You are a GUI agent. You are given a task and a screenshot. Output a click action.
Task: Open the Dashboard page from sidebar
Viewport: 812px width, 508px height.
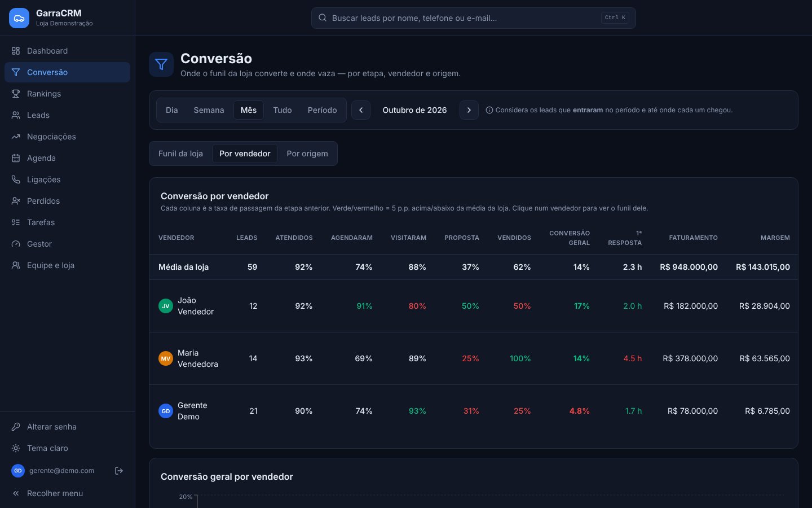point(67,51)
